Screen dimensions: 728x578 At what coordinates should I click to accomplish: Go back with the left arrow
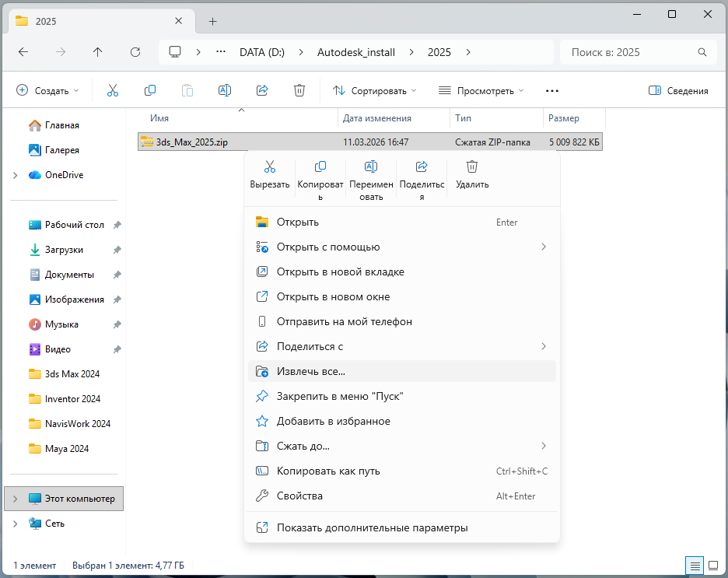(23, 52)
